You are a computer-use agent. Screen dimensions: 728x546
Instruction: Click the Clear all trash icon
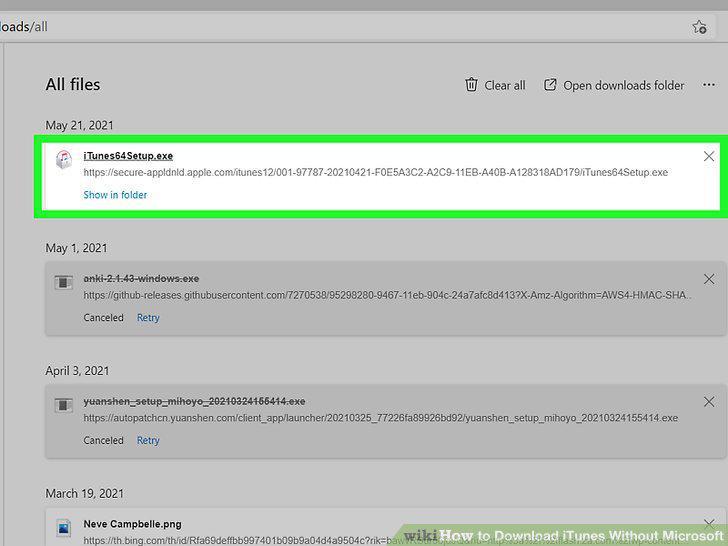tap(471, 85)
